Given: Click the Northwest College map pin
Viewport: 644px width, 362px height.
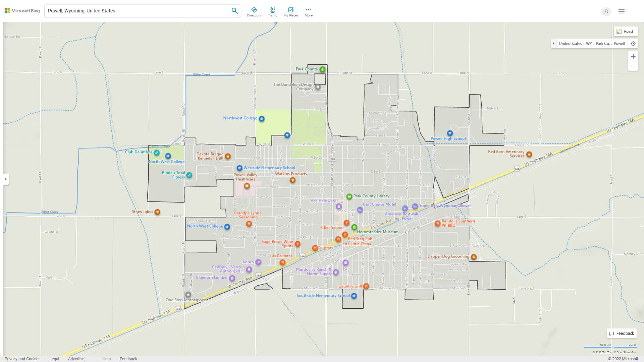Looking at the screenshot, I should pyautogui.click(x=262, y=118).
